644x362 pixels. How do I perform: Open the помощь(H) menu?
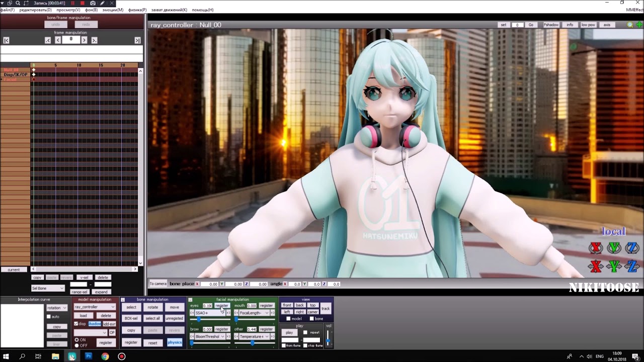(203, 10)
